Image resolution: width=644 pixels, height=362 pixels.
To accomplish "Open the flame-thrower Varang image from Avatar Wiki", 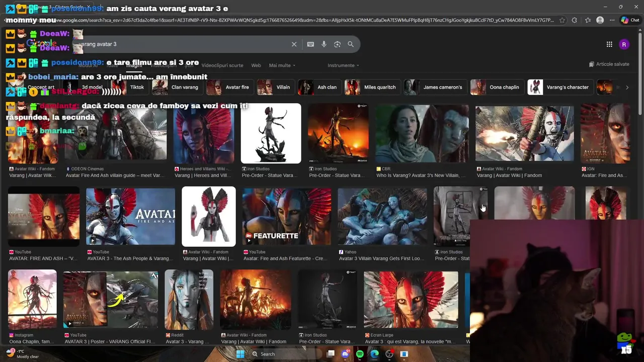I will (525, 133).
